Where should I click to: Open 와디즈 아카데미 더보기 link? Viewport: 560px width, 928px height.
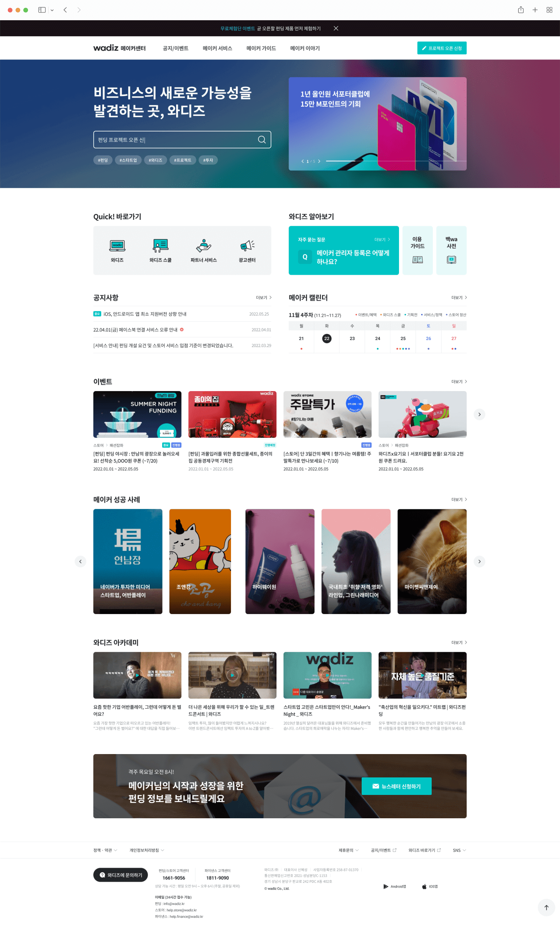(459, 643)
